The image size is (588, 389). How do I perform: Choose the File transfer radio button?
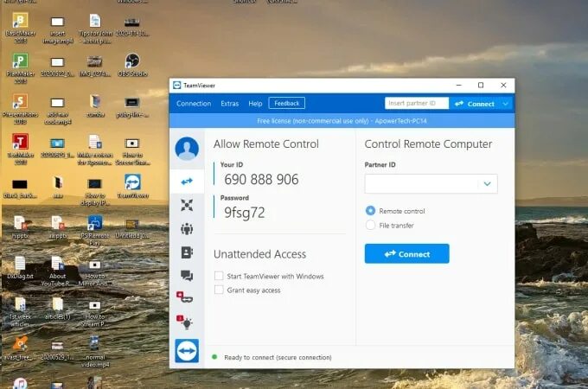(370, 225)
